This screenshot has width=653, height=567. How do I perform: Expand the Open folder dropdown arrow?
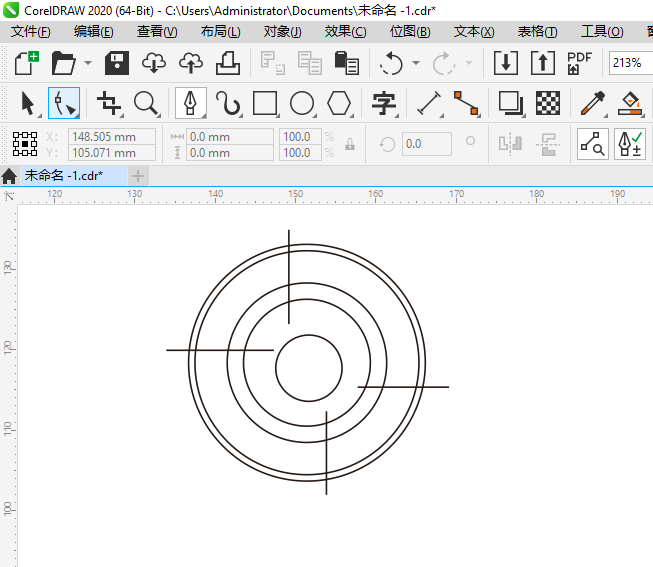pyautogui.click(x=88, y=63)
